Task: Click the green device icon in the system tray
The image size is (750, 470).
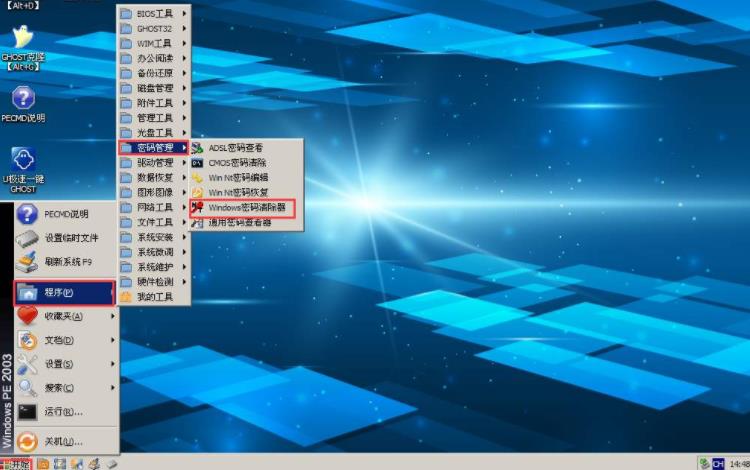Action: click(x=704, y=463)
